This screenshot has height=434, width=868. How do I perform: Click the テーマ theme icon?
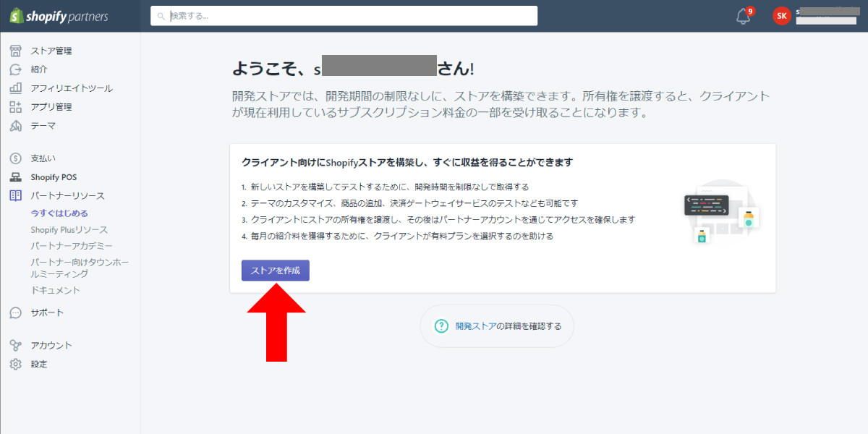pos(16,126)
